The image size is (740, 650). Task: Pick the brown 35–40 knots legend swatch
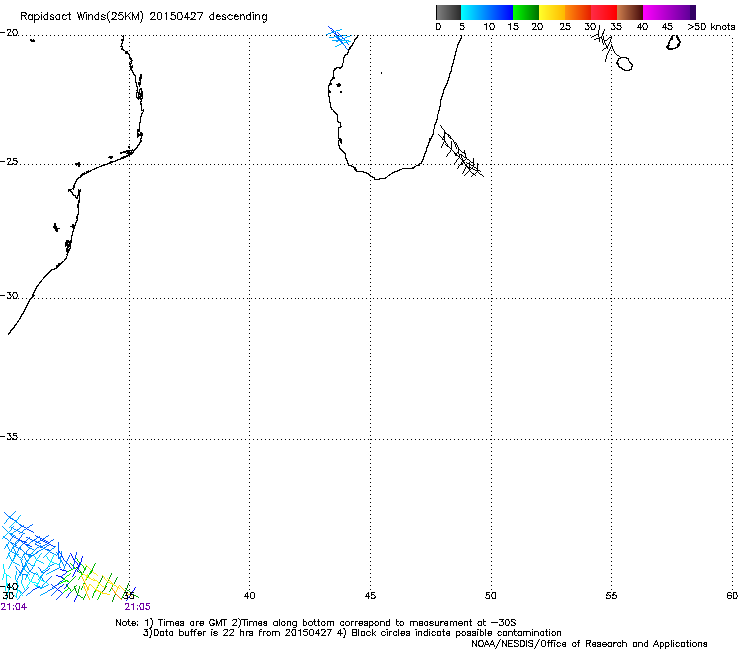pos(630,12)
